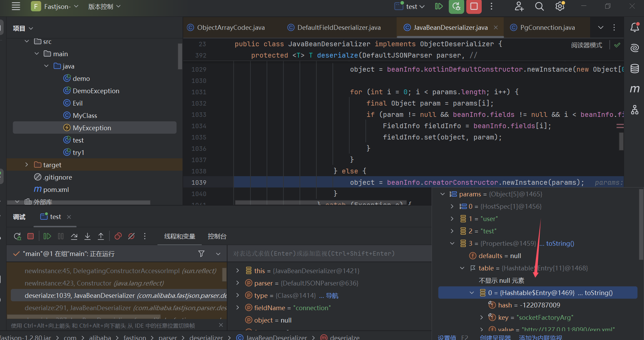Viewport: 644px width, 340px height.
Task: Toggle mute breakpoints
Action: [131, 236]
